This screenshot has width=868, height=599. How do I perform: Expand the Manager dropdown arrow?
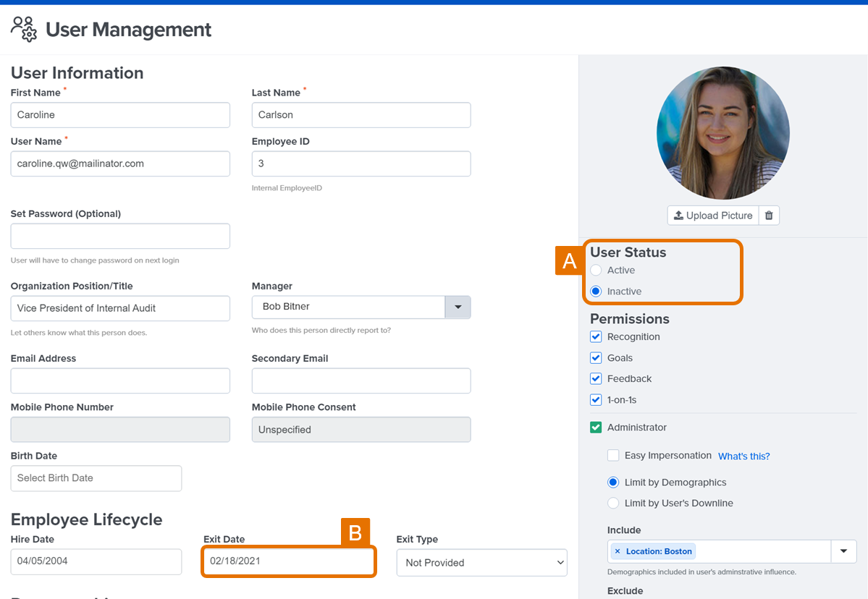click(458, 307)
